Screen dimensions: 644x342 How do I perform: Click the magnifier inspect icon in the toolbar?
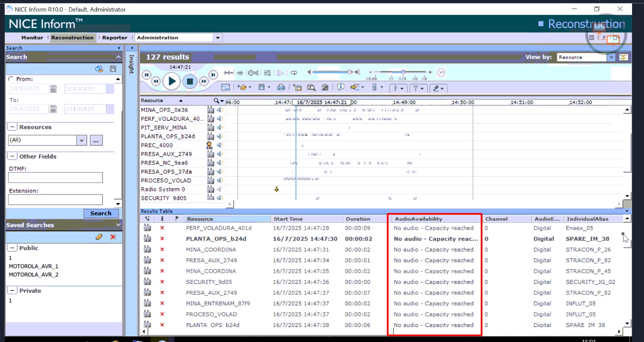[311, 87]
